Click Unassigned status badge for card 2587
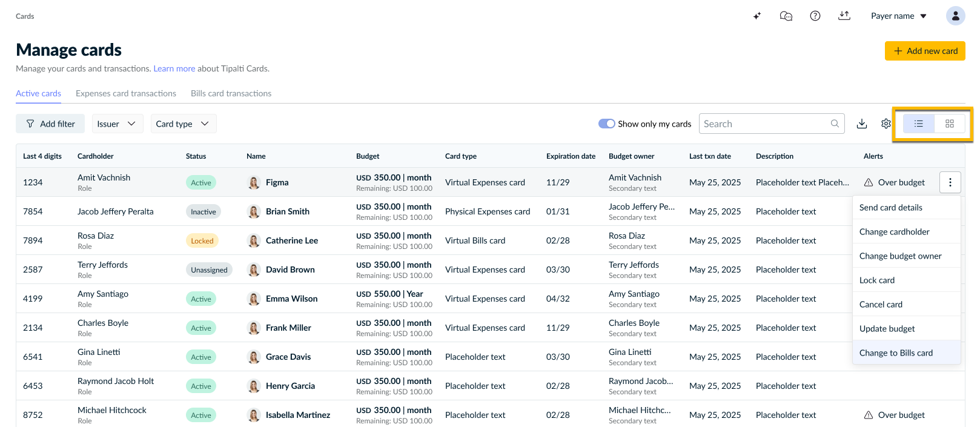 coord(210,270)
